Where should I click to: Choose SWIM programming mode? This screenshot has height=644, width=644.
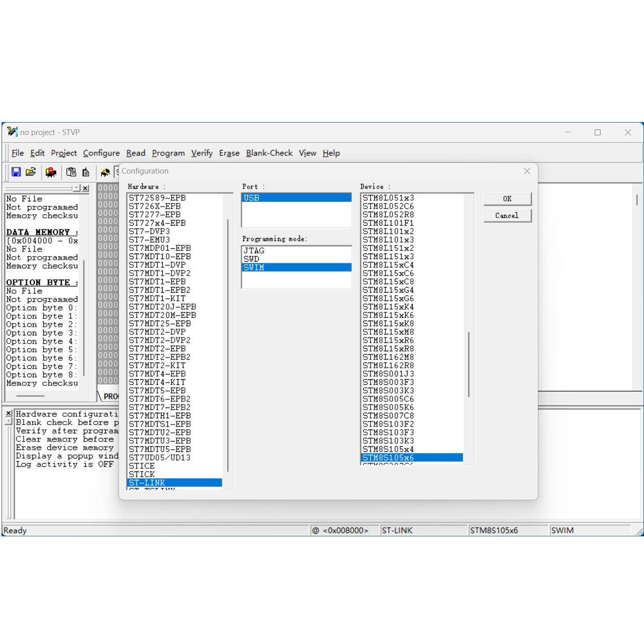point(296,267)
